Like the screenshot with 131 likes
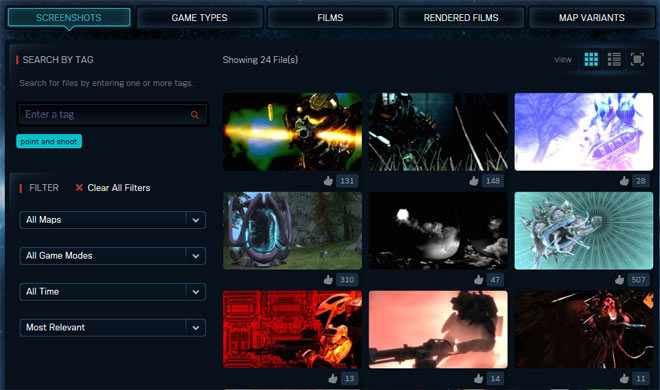 (x=328, y=181)
